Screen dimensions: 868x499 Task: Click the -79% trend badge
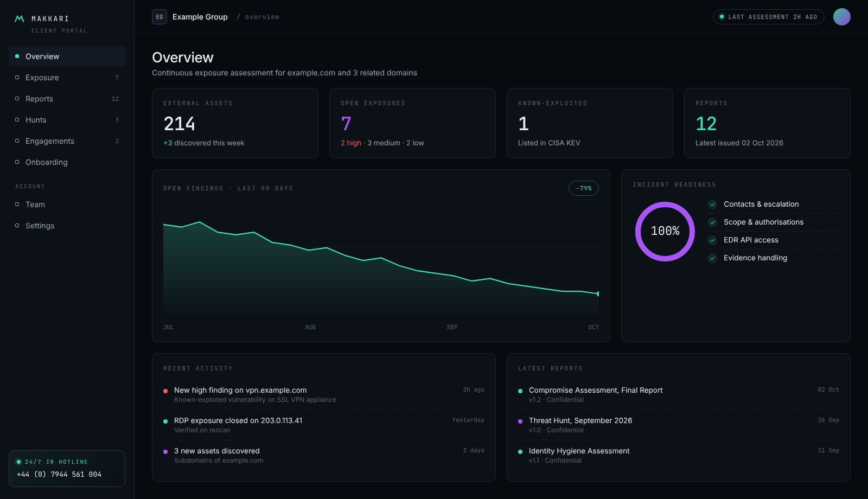[x=584, y=188]
